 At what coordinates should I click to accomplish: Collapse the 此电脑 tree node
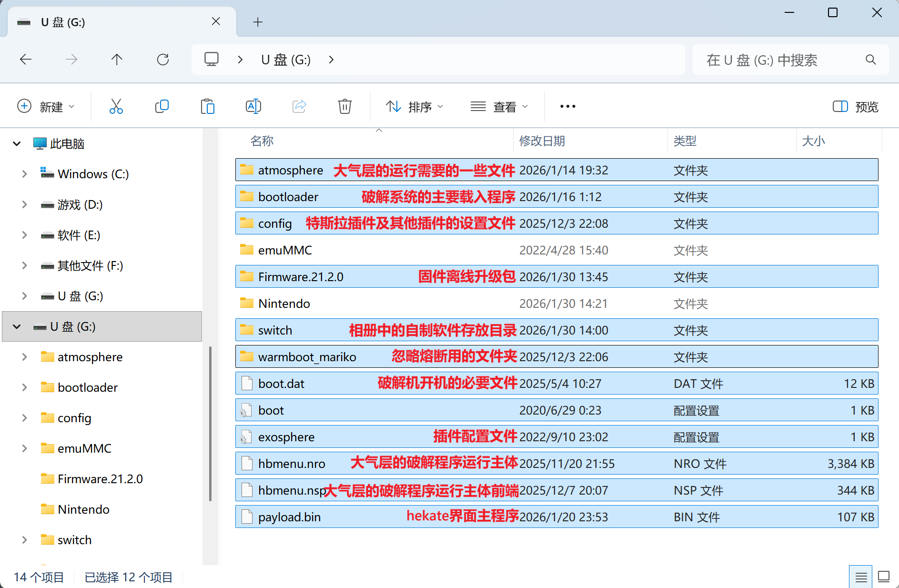[x=17, y=143]
